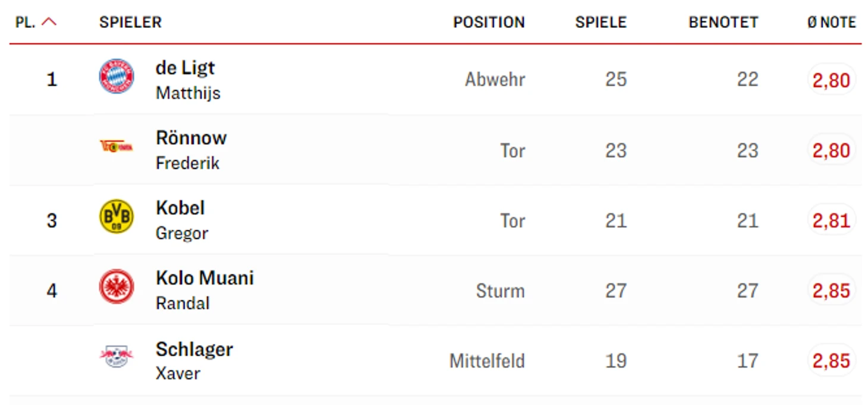Sort by SPIELE column header
This screenshot has height=405, width=868.
click(600, 23)
